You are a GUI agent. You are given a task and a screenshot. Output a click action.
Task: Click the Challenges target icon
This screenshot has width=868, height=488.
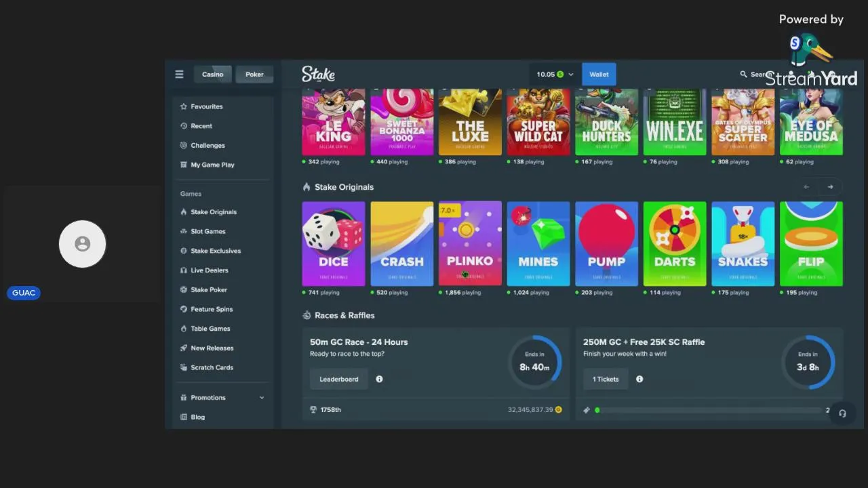(184, 145)
